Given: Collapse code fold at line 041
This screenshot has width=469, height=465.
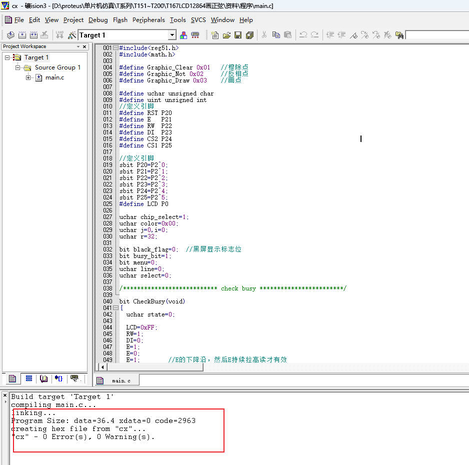Looking at the screenshot, I should pos(116,308).
